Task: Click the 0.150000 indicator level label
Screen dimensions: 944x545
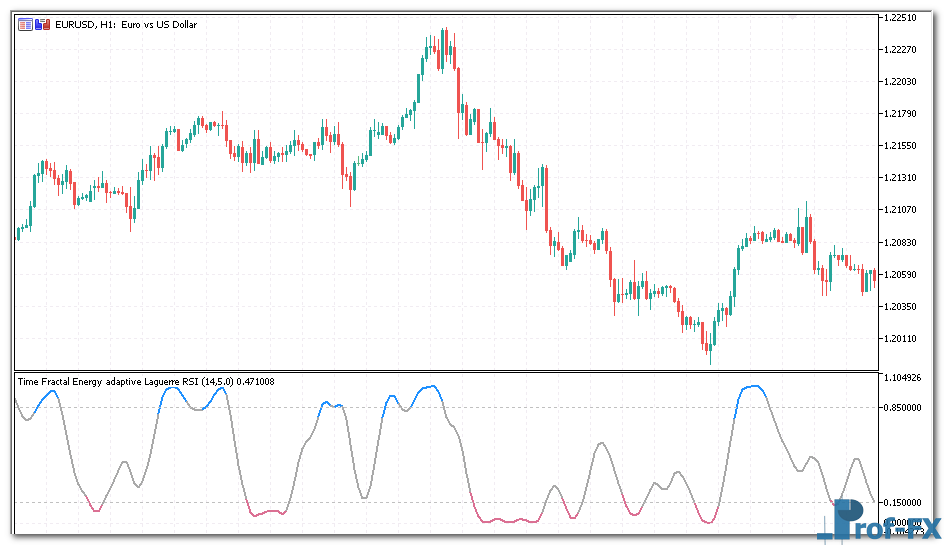Action: pos(904,503)
